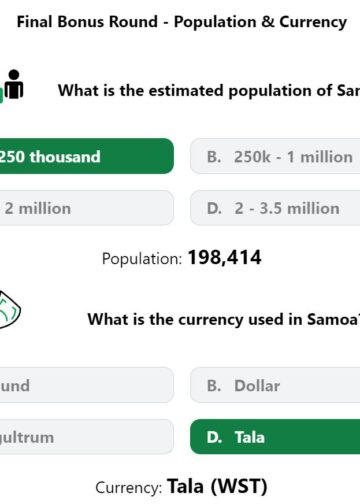Viewport: 360px width, 504px height.
Task: Click the Final Bonus Round heading
Action: (x=182, y=22)
